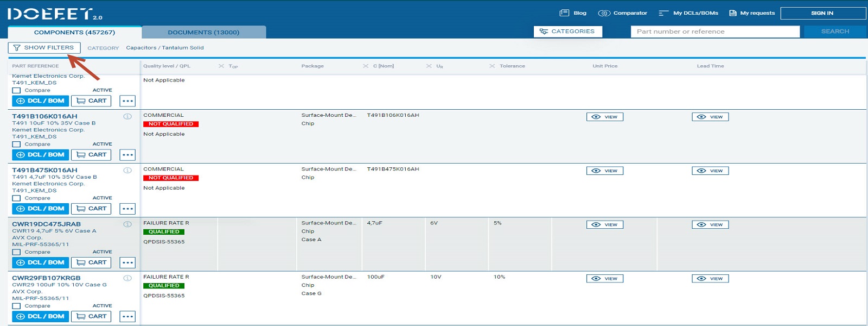868x326 pixels.
Task: Switch to the DOCUMENTS (13000) tab
Action: [x=203, y=32]
